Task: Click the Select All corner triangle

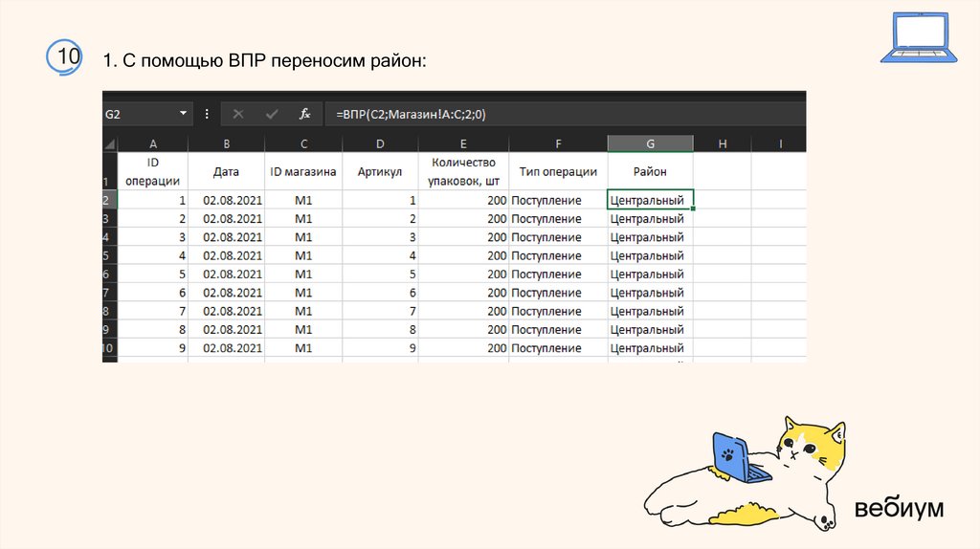Action: [x=109, y=143]
